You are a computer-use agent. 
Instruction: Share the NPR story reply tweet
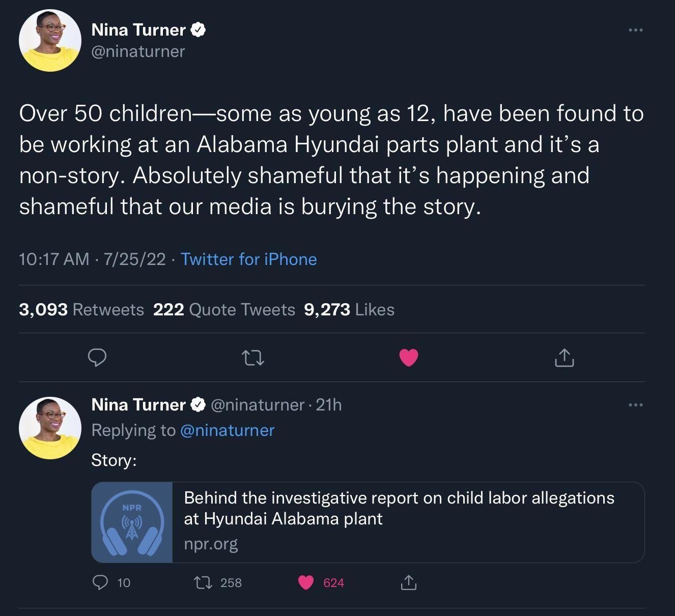point(408,583)
